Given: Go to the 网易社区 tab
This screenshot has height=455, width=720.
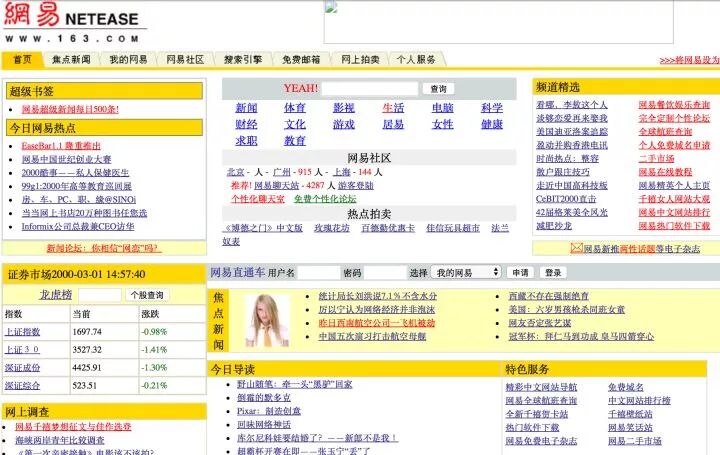Looking at the screenshot, I should click(185, 60).
